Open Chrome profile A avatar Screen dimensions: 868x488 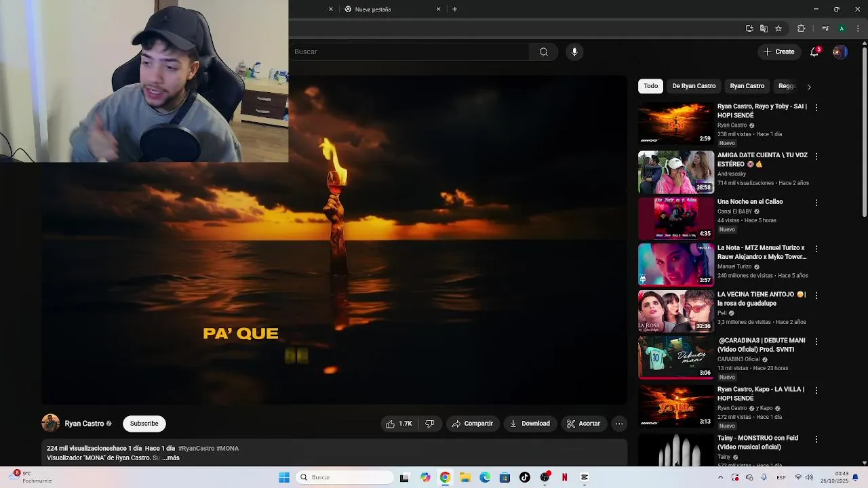pos(842,28)
